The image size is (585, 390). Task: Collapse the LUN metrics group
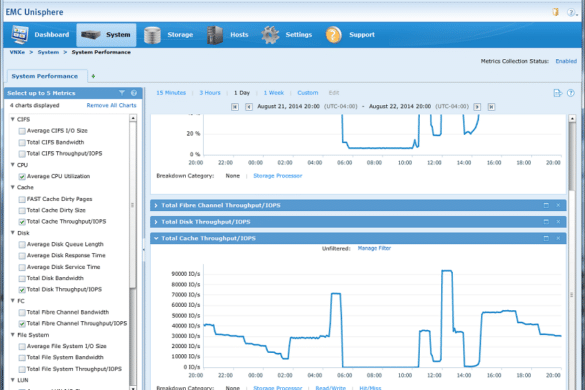click(13, 380)
